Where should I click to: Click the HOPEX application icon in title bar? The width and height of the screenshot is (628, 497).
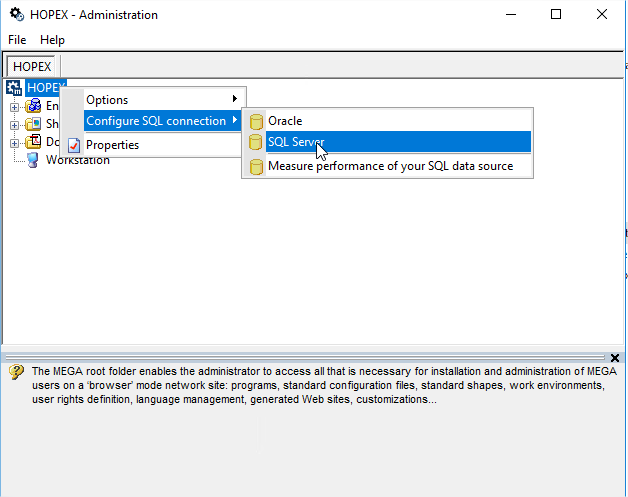point(16,15)
